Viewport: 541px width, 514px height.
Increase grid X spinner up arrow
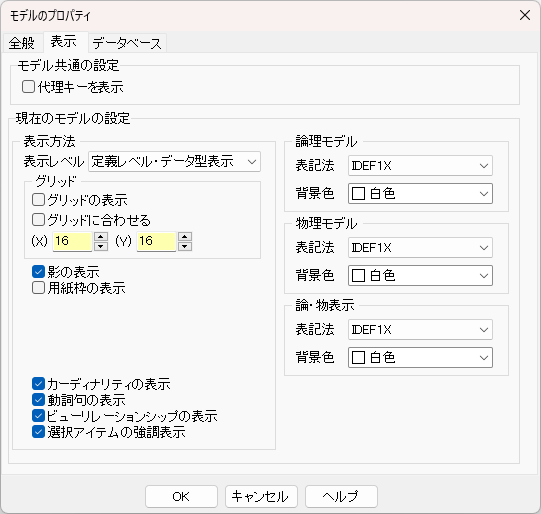coord(101,237)
